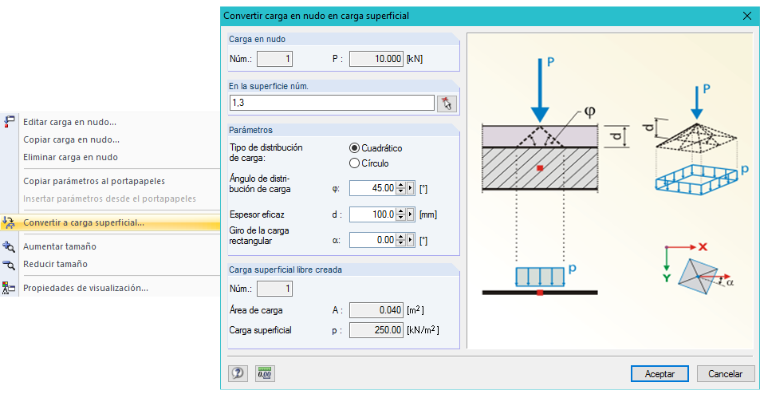Click the P load value 10.000 field
Image resolution: width=760 pixels, height=396 pixels.
(x=376, y=59)
